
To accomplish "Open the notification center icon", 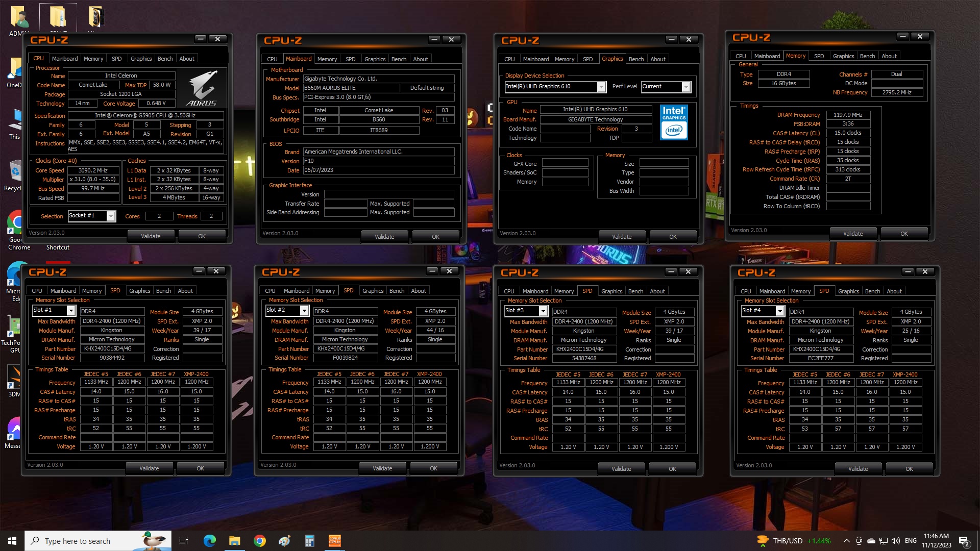I will pyautogui.click(x=964, y=541).
